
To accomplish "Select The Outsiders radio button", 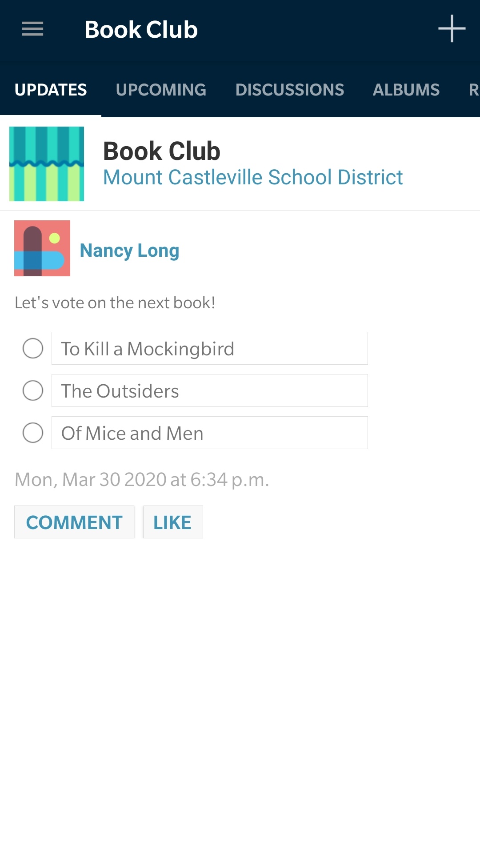I will coord(33,390).
